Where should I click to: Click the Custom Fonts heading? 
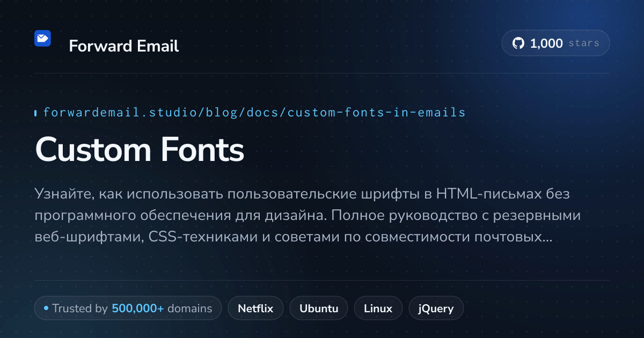pyautogui.click(x=140, y=150)
